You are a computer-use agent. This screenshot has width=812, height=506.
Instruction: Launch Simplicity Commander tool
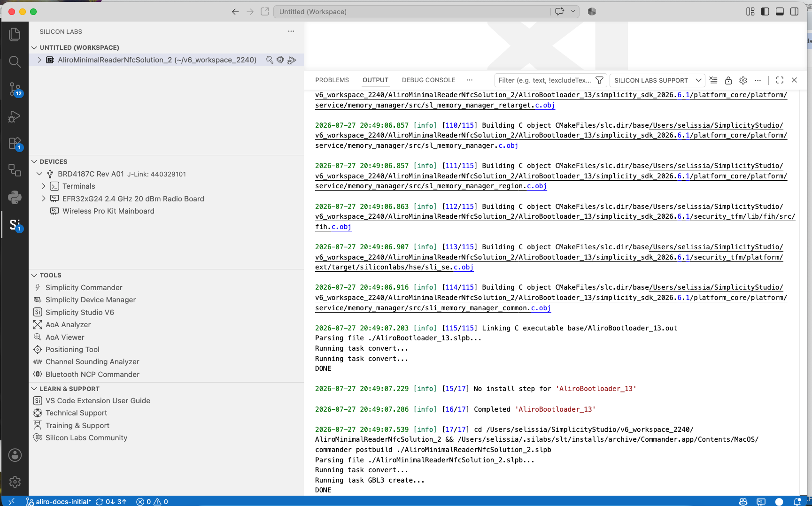click(84, 288)
